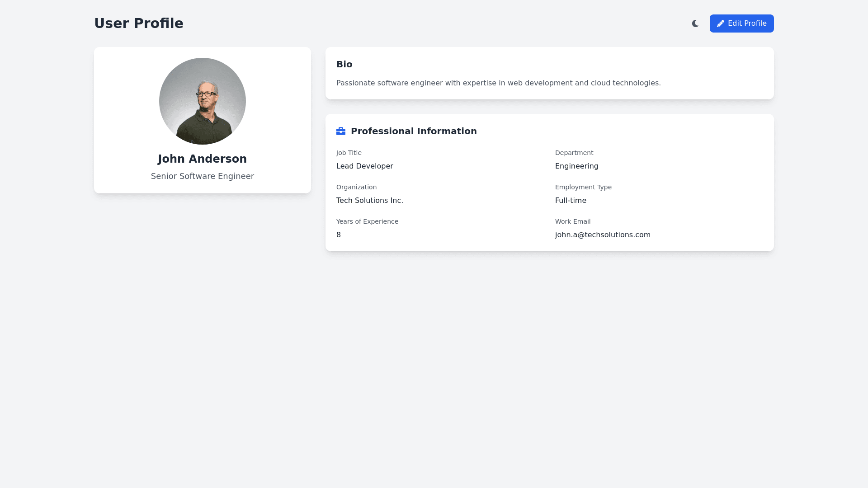Image resolution: width=868 pixels, height=488 pixels.
Task: Select the name John Anderson
Action: [202, 159]
